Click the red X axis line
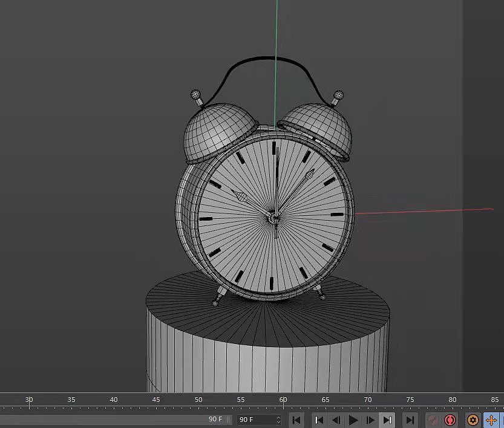Image resolution: width=504 pixels, height=428 pixels. (424, 211)
